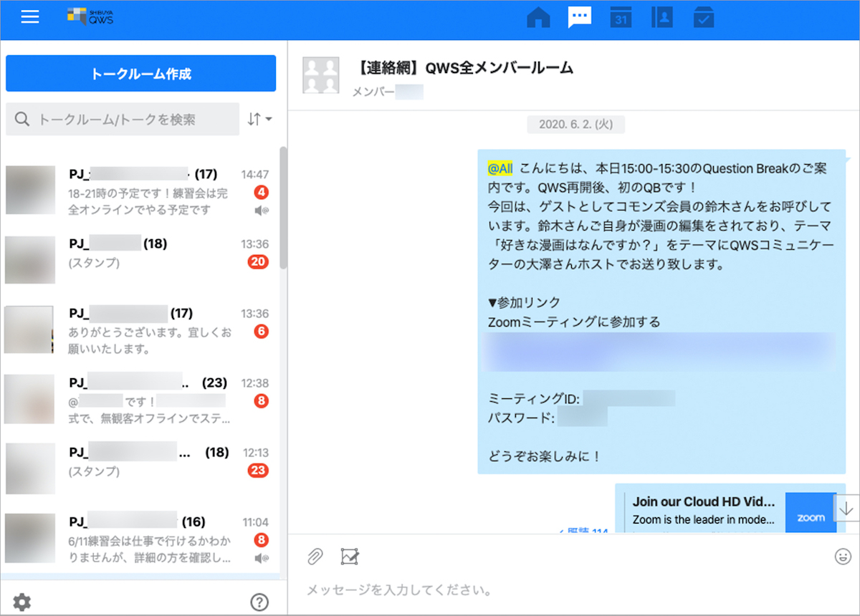Jump to latest message down arrow
The image size is (860, 616).
[846, 508]
